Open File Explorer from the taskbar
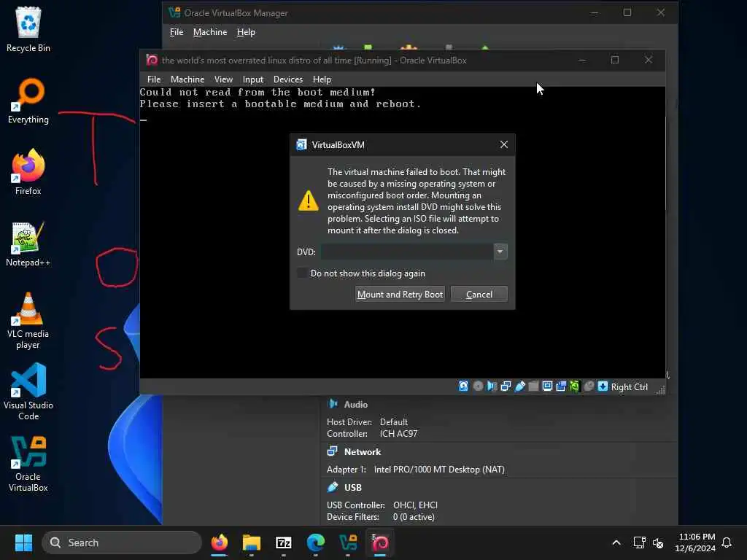The height and width of the screenshot is (560, 747). [252, 542]
